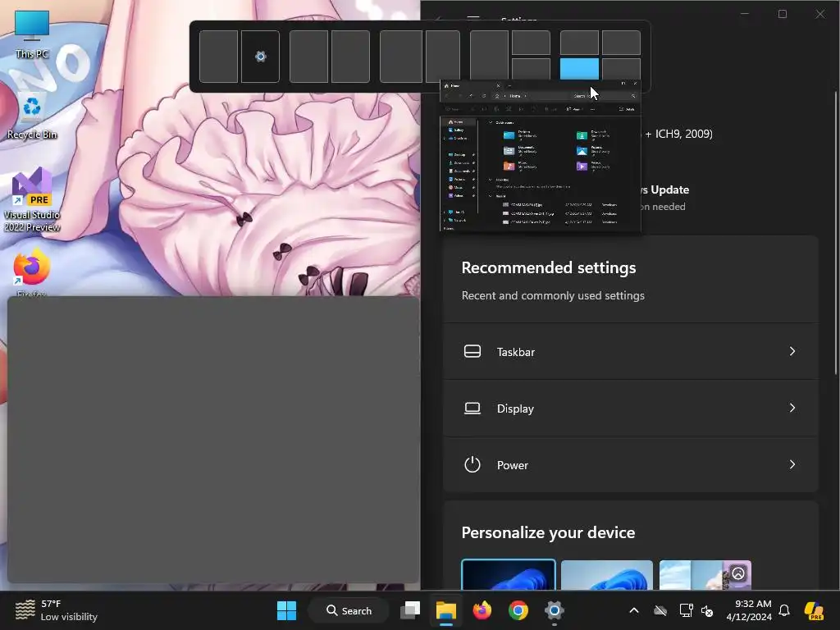Image resolution: width=840 pixels, height=630 pixels.
Task: Click 'Recent and commonly used settings' text
Action: 553,295
